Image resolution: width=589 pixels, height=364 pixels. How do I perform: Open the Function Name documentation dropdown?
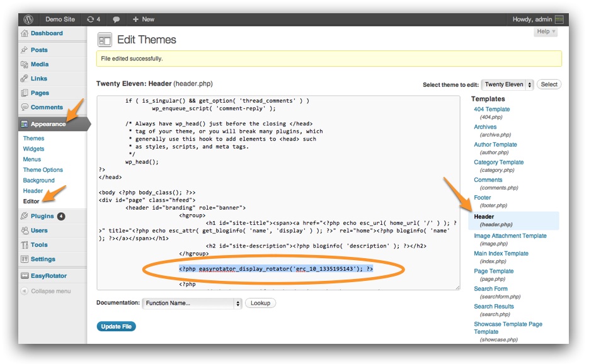pos(193,303)
